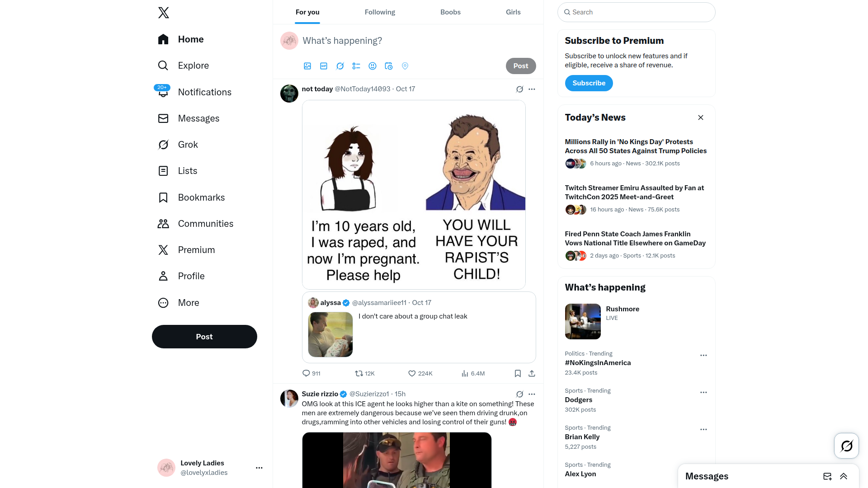Open Grok from the left sidebar
The image size is (868, 488).
188,145
